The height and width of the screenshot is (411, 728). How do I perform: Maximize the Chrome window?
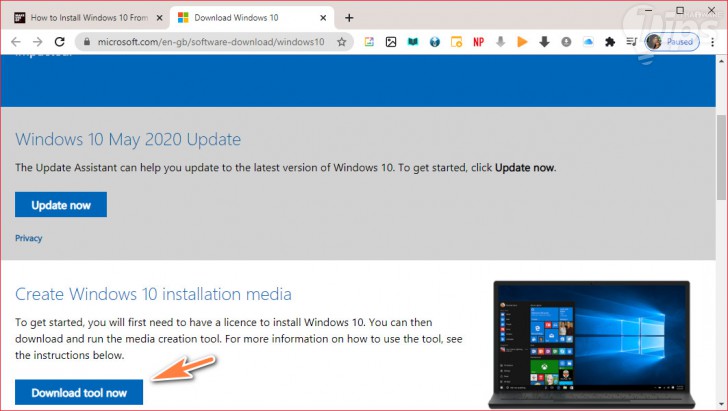pos(680,10)
